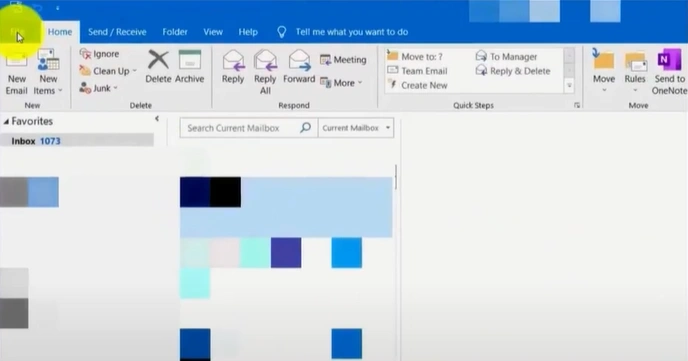This screenshot has height=361, width=688.
Task: Reply with a Meeting
Action: [343, 60]
